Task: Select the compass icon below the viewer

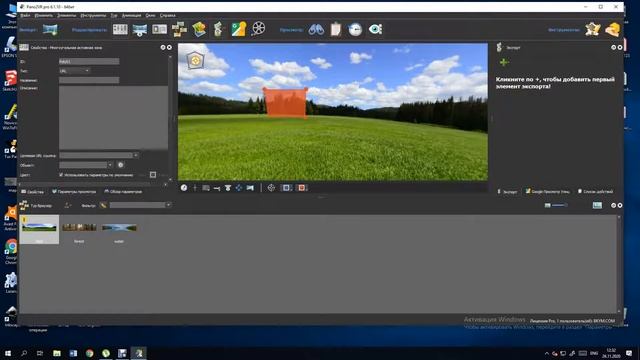Action: tap(184, 188)
